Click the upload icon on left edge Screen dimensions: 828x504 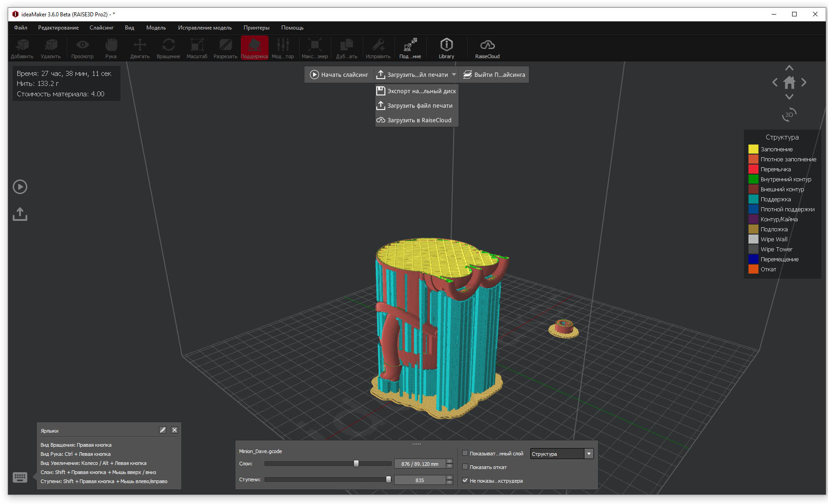(x=20, y=214)
